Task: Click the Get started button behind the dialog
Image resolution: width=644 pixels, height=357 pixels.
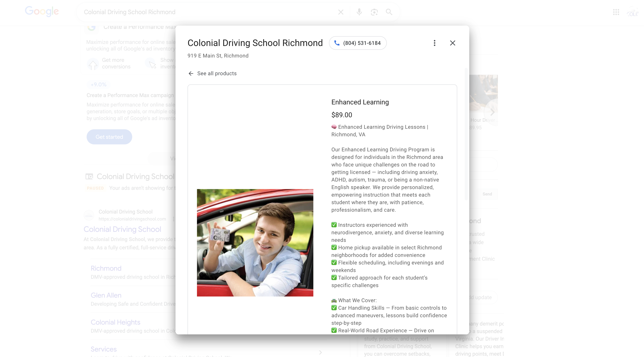Action: pos(109,137)
